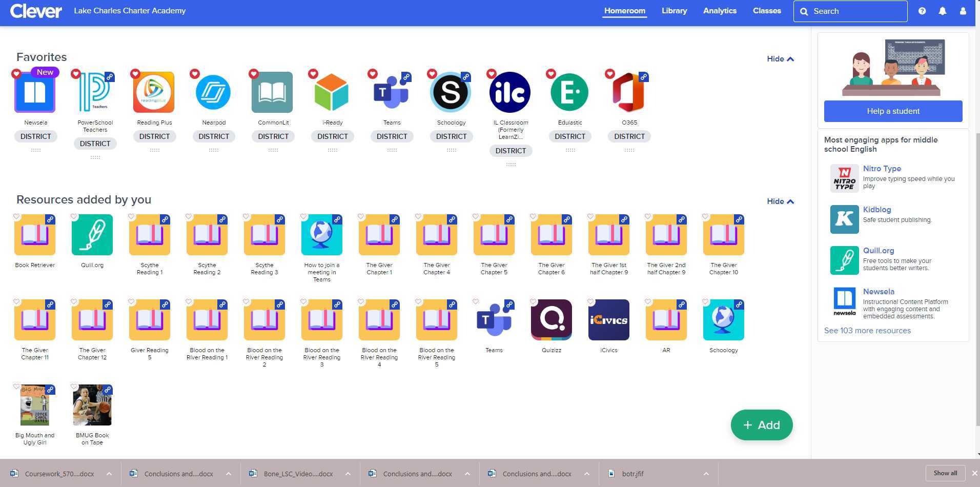Switch to the Library tab
980x487 pixels.
click(673, 11)
